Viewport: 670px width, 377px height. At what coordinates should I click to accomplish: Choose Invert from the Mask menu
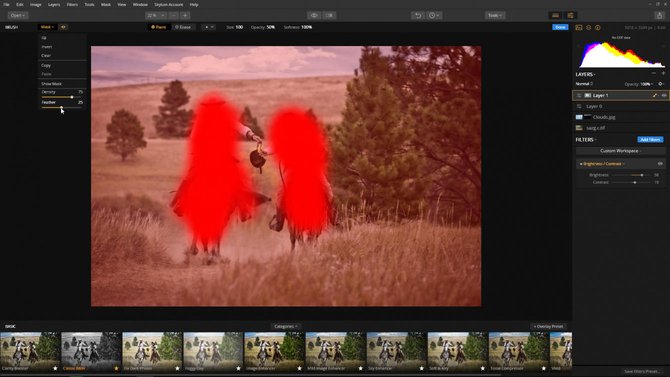pos(47,47)
